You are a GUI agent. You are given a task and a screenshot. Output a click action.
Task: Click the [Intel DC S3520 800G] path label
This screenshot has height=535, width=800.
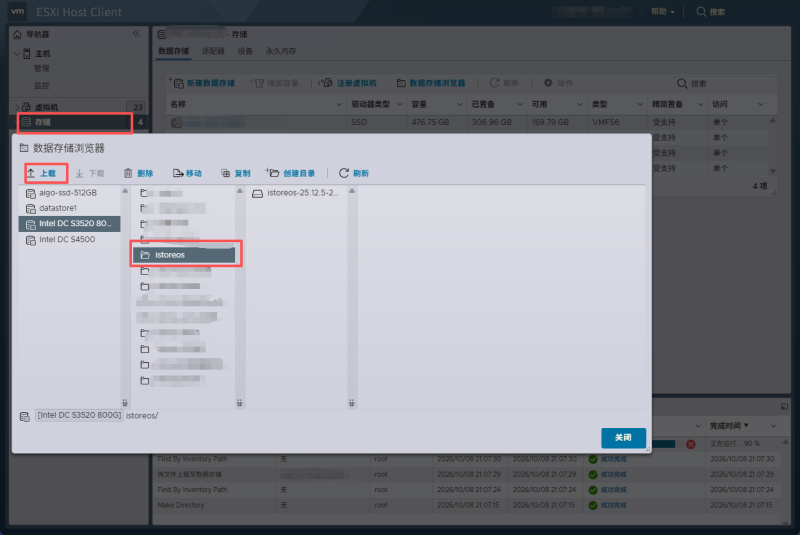point(79,415)
